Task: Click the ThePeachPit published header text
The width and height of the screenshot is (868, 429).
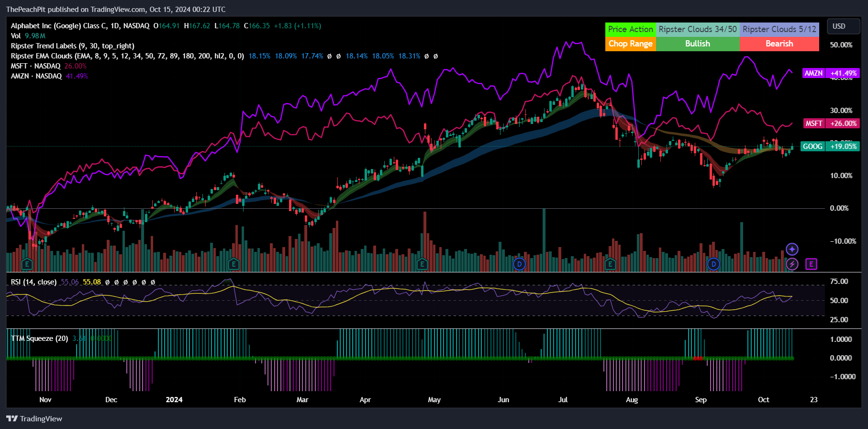Action: click(116, 10)
